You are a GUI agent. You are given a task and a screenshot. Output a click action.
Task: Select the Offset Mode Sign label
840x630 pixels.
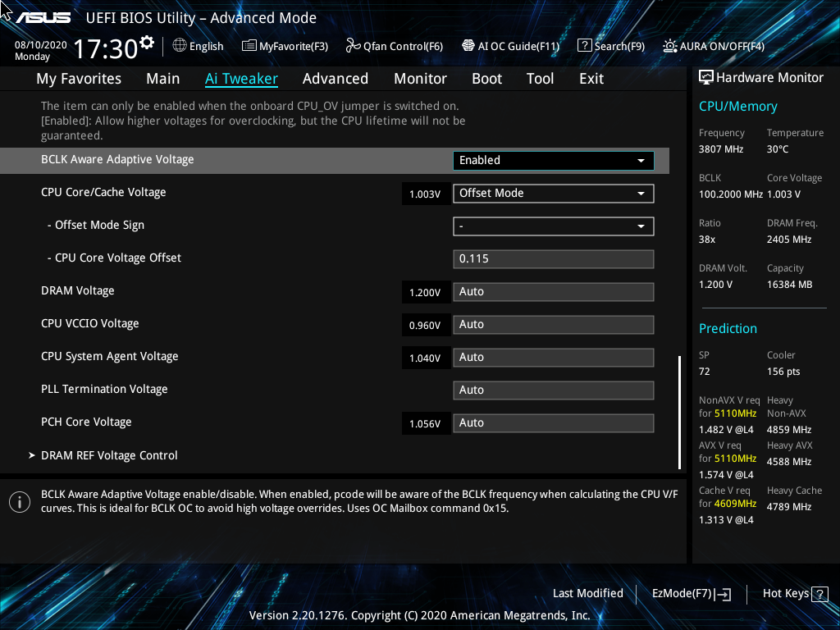tap(96, 225)
